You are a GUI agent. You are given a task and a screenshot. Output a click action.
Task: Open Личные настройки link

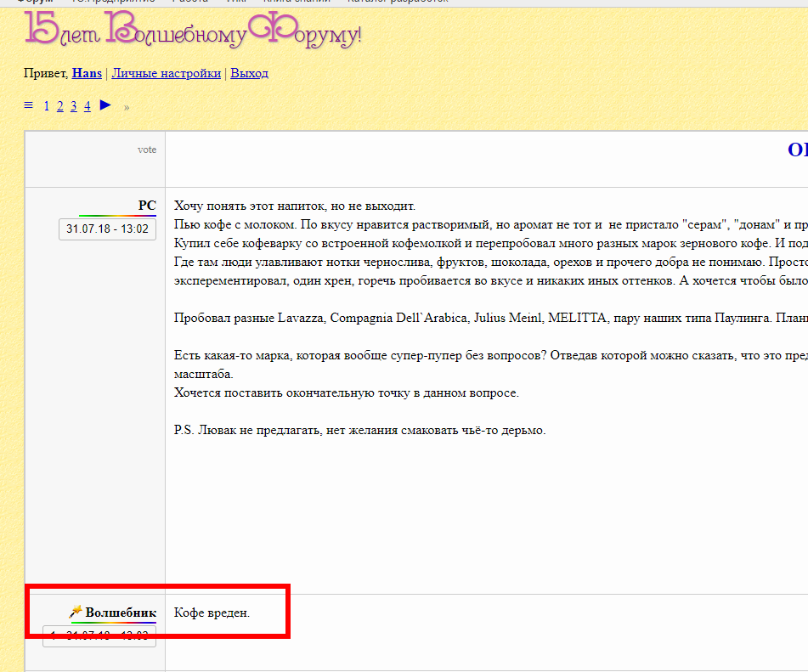167,73
